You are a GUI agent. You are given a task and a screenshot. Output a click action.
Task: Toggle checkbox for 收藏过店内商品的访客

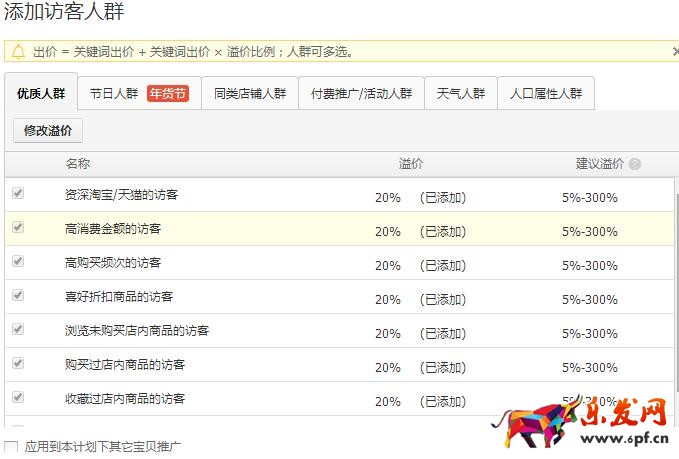click(18, 398)
